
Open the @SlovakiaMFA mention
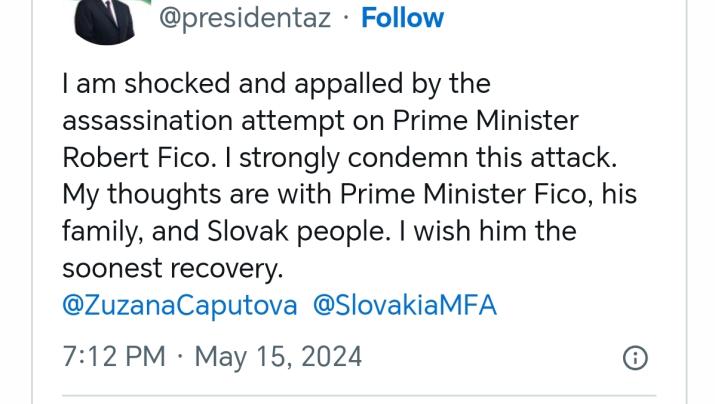coord(405,306)
